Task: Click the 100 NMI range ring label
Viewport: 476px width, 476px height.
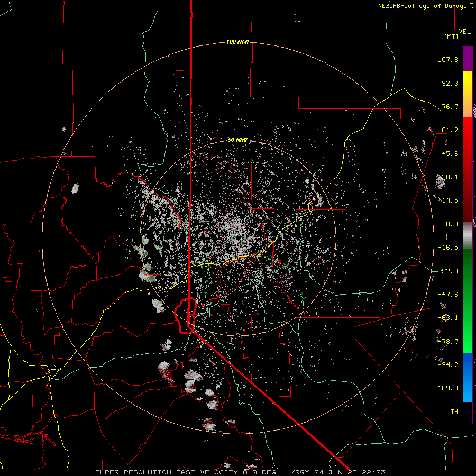Action: click(x=237, y=42)
